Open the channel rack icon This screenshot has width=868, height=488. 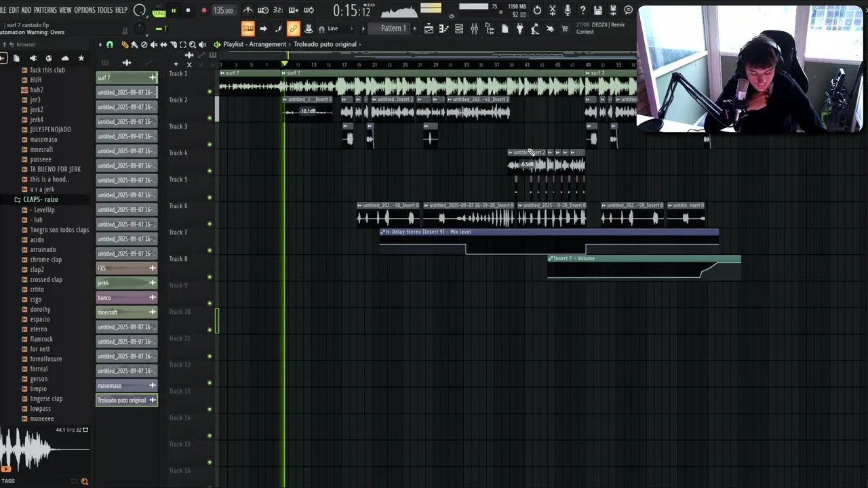(459, 28)
